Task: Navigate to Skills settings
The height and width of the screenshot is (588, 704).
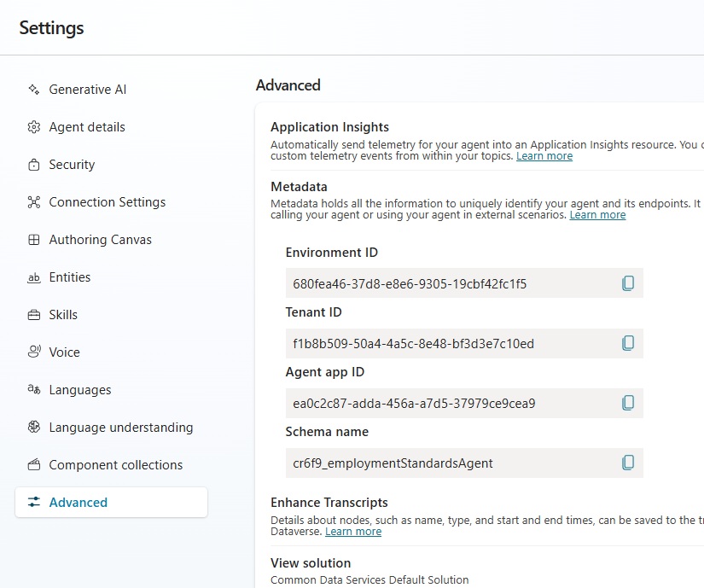Action: click(63, 315)
